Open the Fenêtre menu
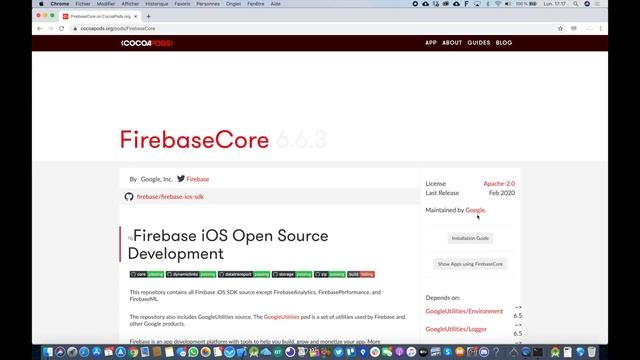The height and width of the screenshot is (360, 640). click(256, 4)
